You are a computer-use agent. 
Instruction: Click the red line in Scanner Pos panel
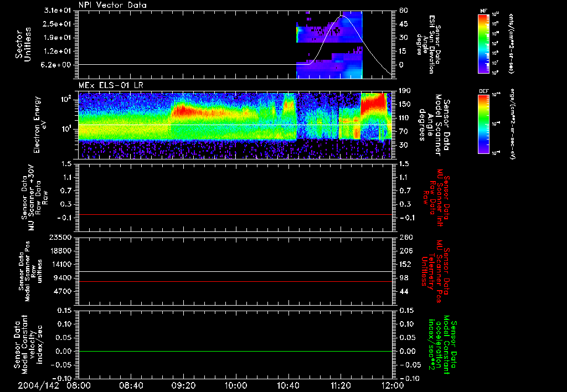pos(235,281)
